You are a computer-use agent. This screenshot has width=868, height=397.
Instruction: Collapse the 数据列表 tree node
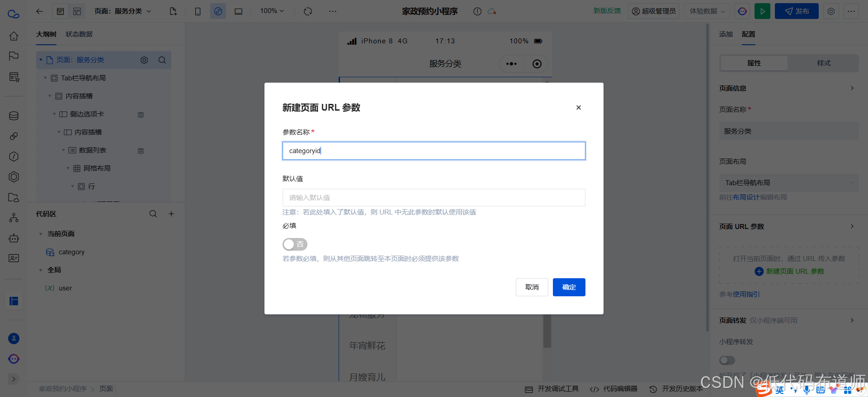tap(63, 150)
